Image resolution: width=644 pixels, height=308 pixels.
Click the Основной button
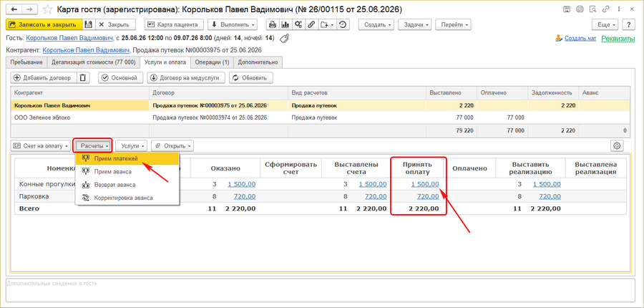pos(120,77)
